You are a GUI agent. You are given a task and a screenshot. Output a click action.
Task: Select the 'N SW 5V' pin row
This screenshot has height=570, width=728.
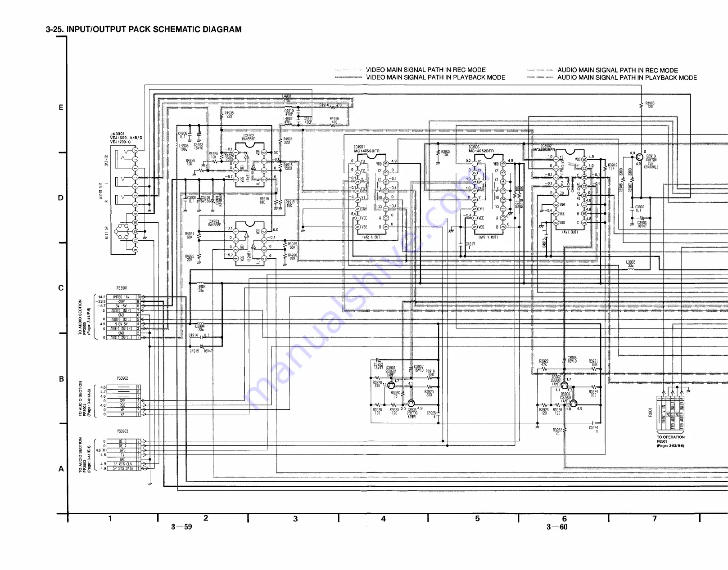click(123, 324)
